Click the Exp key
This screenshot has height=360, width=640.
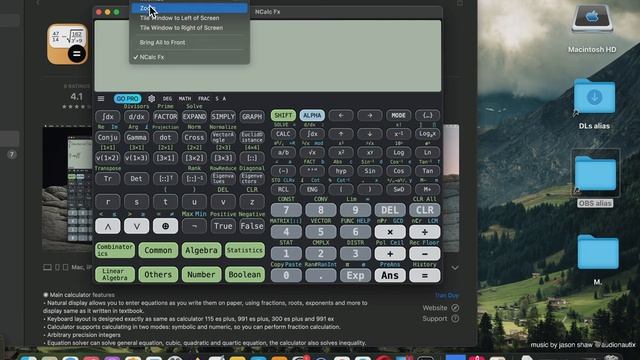click(355, 276)
